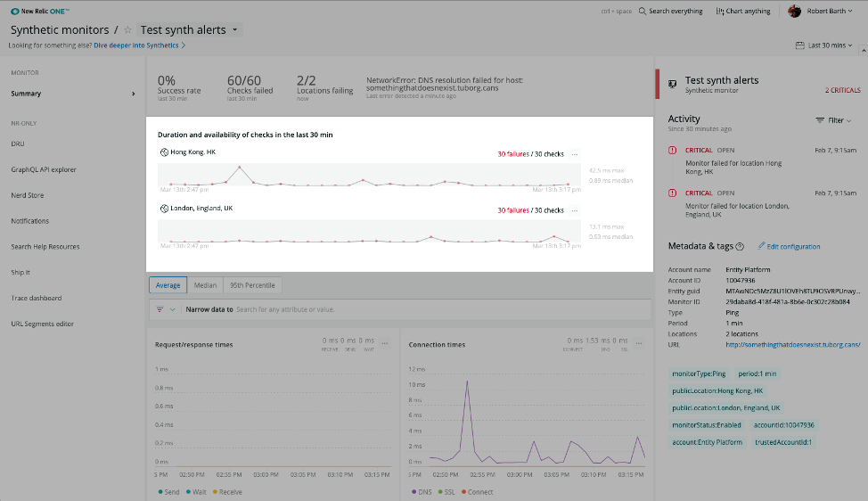Open Synthetic monitors breadcrumb

[x=60, y=30]
